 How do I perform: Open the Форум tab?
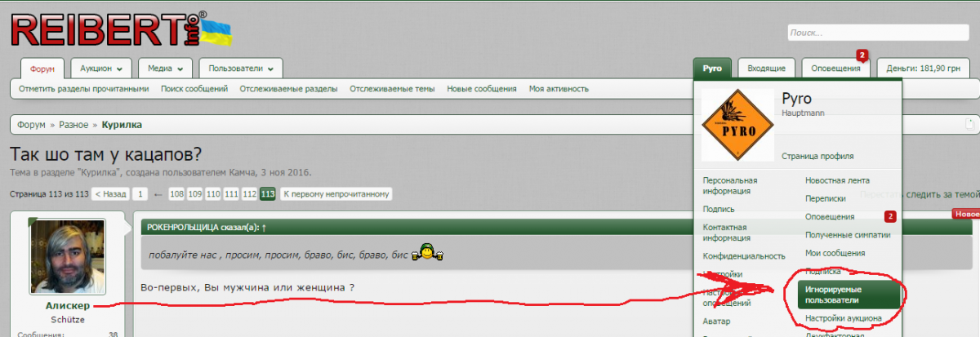coord(42,69)
